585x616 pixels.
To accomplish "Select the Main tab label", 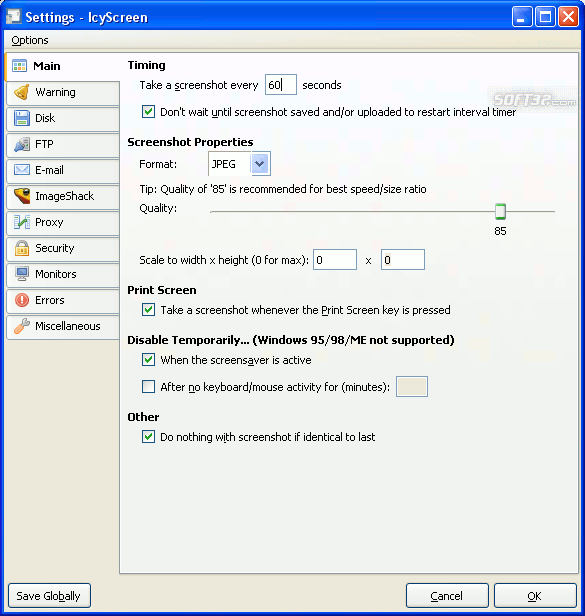I will tap(47, 66).
